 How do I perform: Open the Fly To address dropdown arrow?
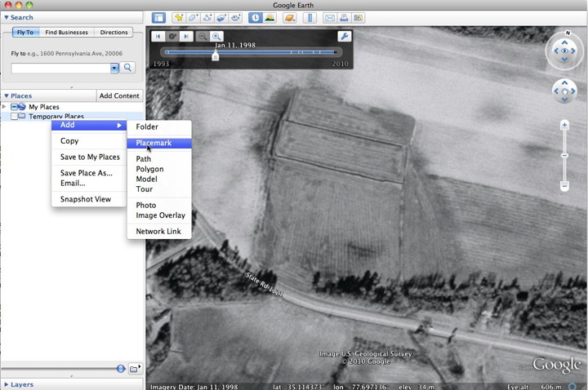115,68
